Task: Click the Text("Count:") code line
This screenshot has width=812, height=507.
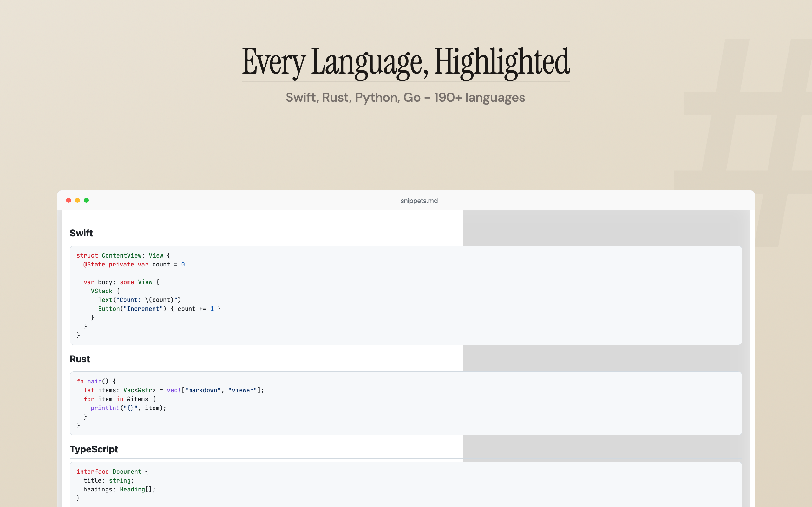Action: tap(139, 300)
